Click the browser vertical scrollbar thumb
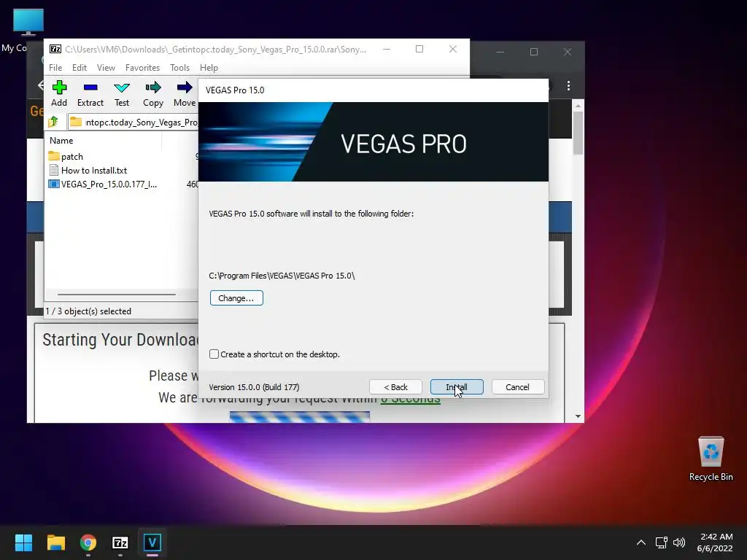The width and height of the screenshot is (747, 560). click(x=578, y=133)
